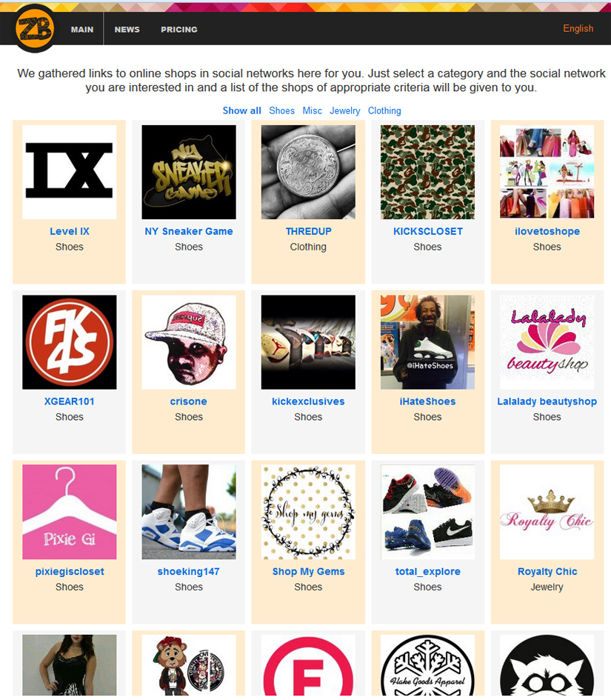Click the Shop My Gems wreath logo
Screen dimensions: 611x700
308,512
